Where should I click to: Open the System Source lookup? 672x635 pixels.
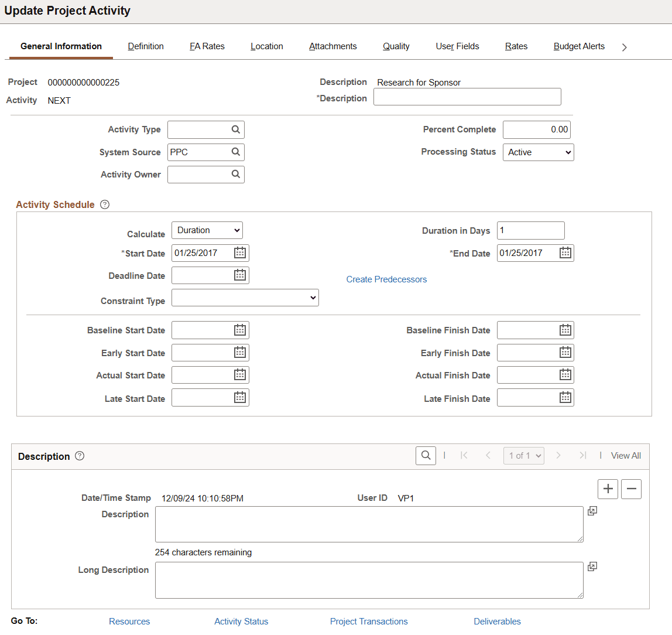pyautogui.click(x=236, y=152)
